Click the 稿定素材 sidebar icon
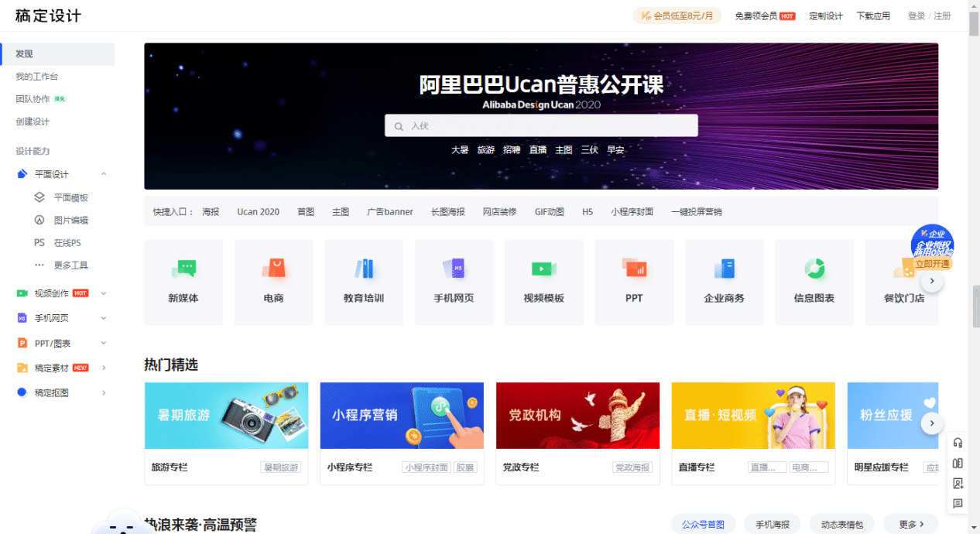This screenshot has width=980, height=534. pyautogui.click(x=22, y=368)
